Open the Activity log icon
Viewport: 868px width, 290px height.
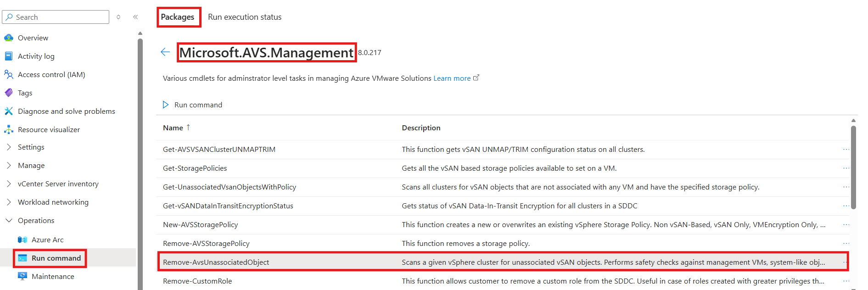(9, 56)
